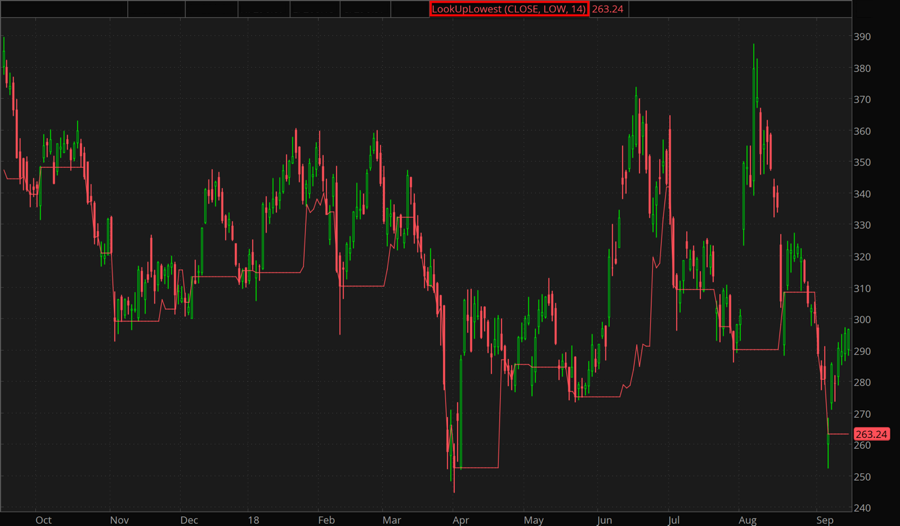The width and height of the screenshot is (900, 526).
Task: Select the Mar label on time axis
Action: [393, 520]
